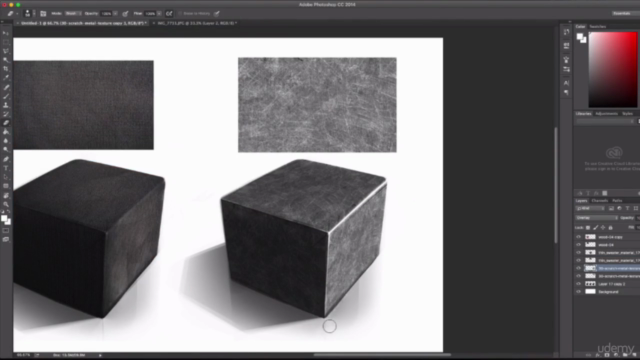Viewport: 640px width, 360px height.
Task: Switch to the Channels tab
Action: (600, 200)
